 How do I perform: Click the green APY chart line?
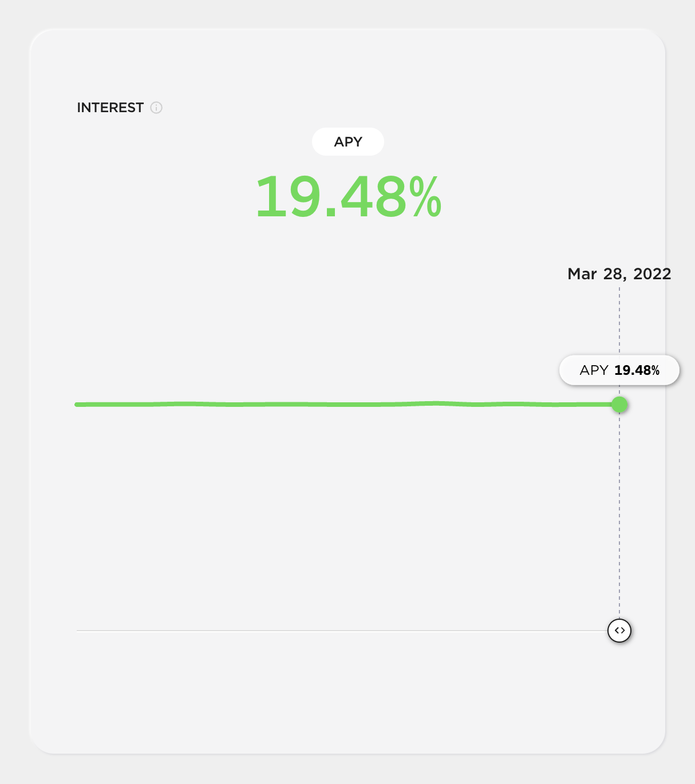[343, 405]
